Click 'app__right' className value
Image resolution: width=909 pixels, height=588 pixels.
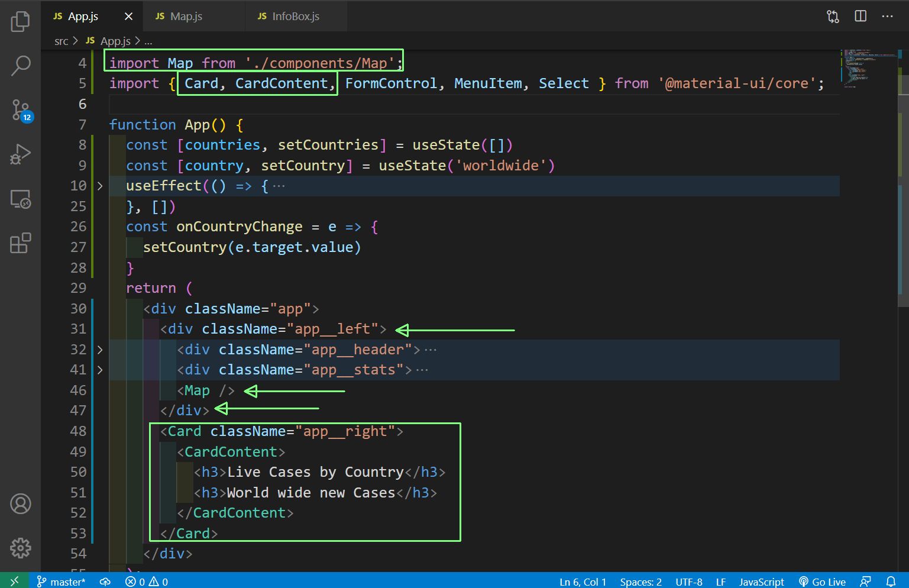click(345, 431)
